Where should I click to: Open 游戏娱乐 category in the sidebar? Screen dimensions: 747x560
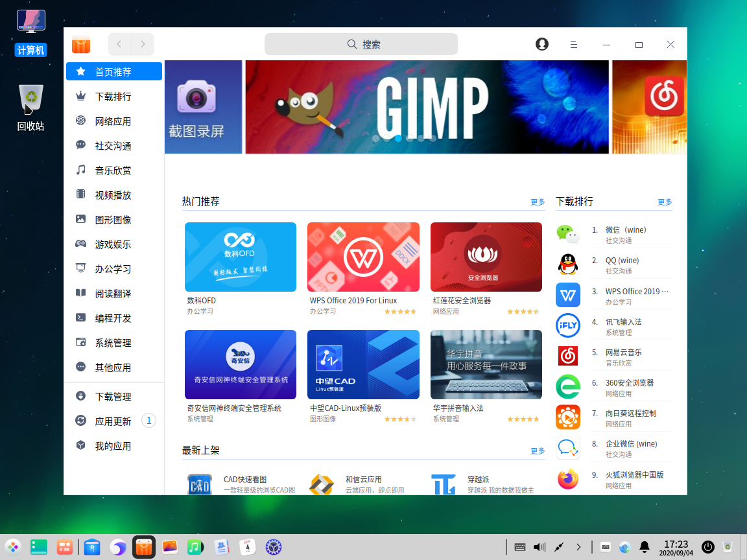114,244
